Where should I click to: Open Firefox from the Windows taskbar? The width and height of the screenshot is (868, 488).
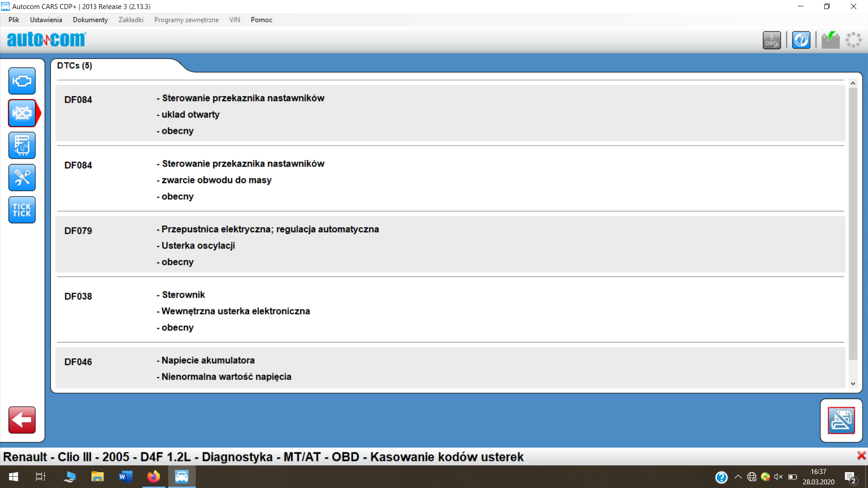pos(154,477)
